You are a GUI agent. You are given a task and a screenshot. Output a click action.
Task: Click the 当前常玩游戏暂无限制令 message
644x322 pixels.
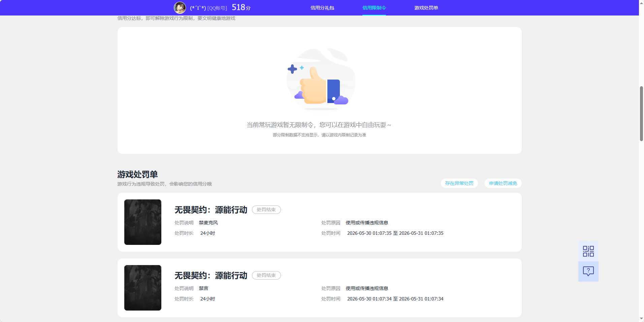point(319,125)
